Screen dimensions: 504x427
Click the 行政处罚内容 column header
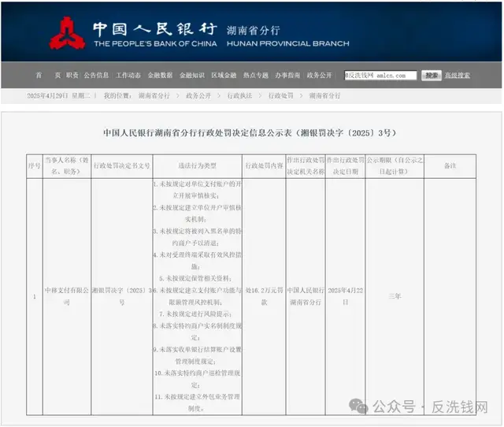point(265,165)
